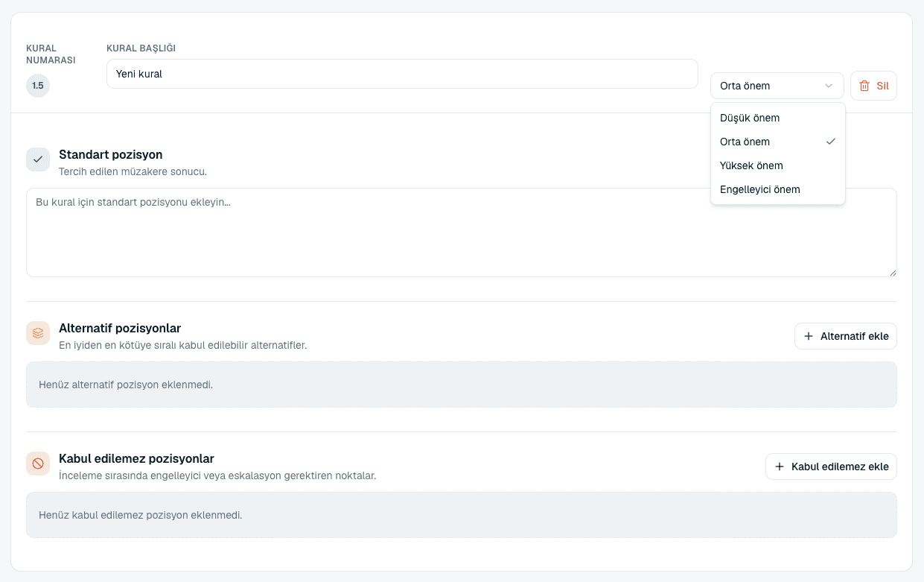Click the Kabul edilemez pozisyonlar heading

pyautogui.click(x=136, y=458)
